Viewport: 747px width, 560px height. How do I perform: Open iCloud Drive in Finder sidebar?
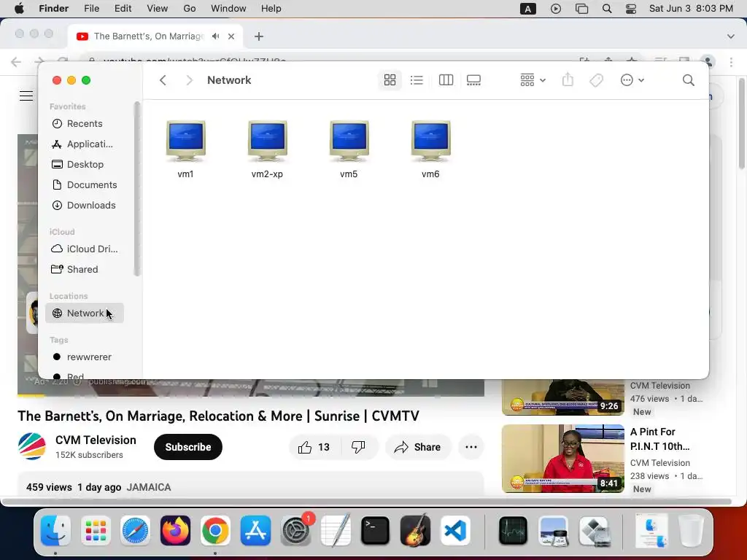tap(85, 249)
